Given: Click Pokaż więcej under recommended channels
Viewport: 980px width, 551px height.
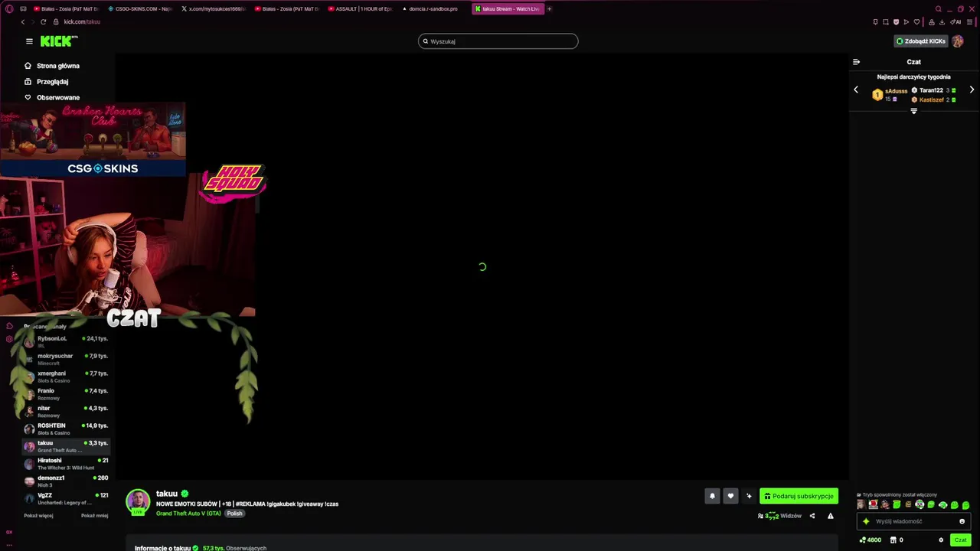Looking at the screenshot, I should click(38, 516).
